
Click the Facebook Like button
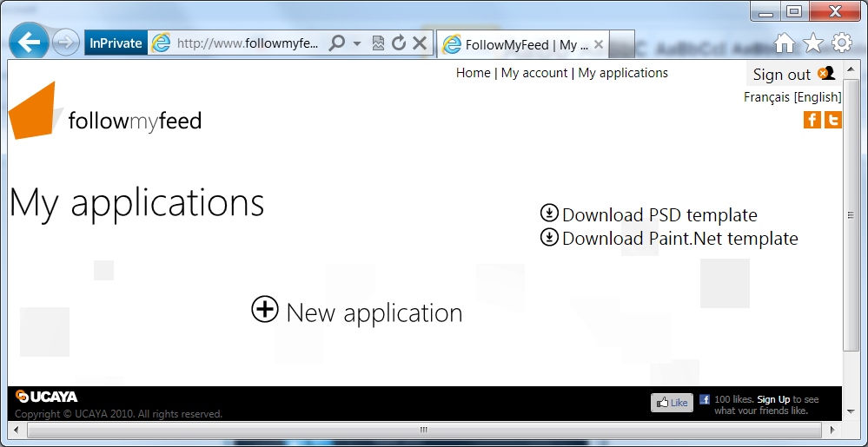click(x=672, y=403)
